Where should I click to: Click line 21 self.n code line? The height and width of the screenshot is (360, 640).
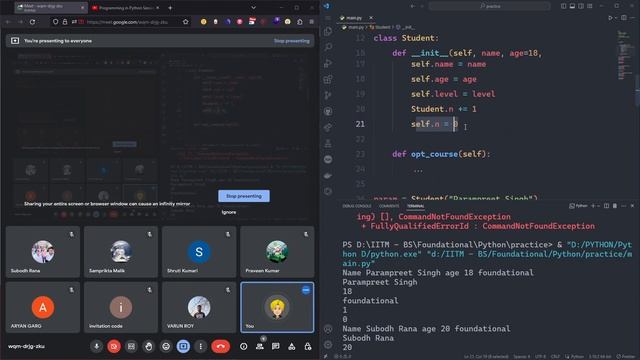tap(434, 124)
